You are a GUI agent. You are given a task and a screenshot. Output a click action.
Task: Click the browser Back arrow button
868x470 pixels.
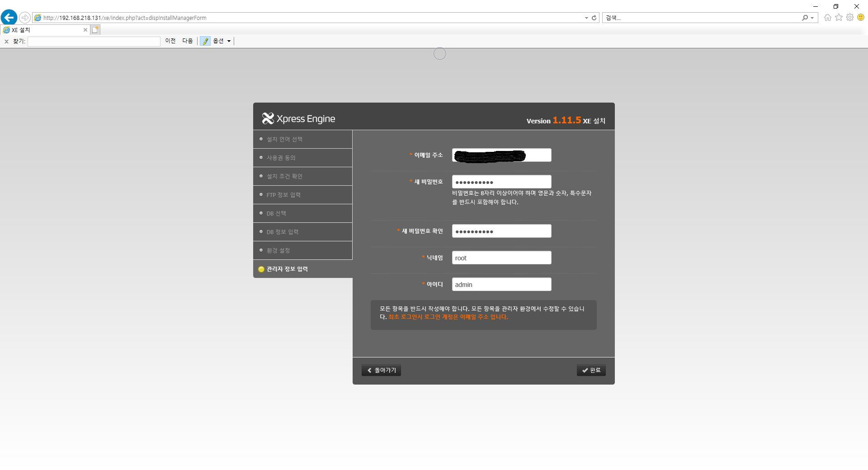pyautogui.click(x=9, y=18)
